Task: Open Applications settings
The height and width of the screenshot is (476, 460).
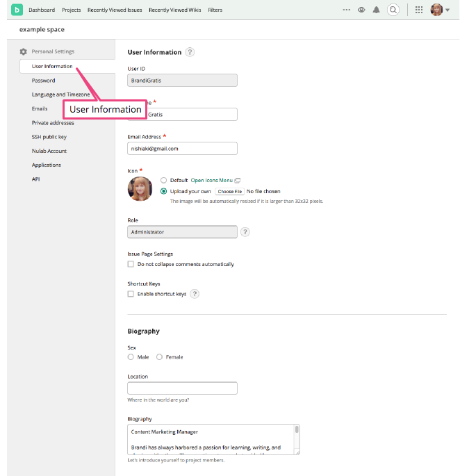Action: (x=46, y=165)
